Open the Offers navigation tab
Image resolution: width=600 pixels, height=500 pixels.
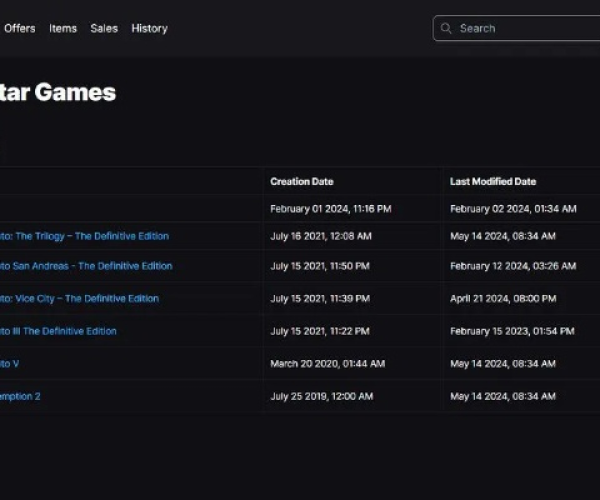pos(19,28)
